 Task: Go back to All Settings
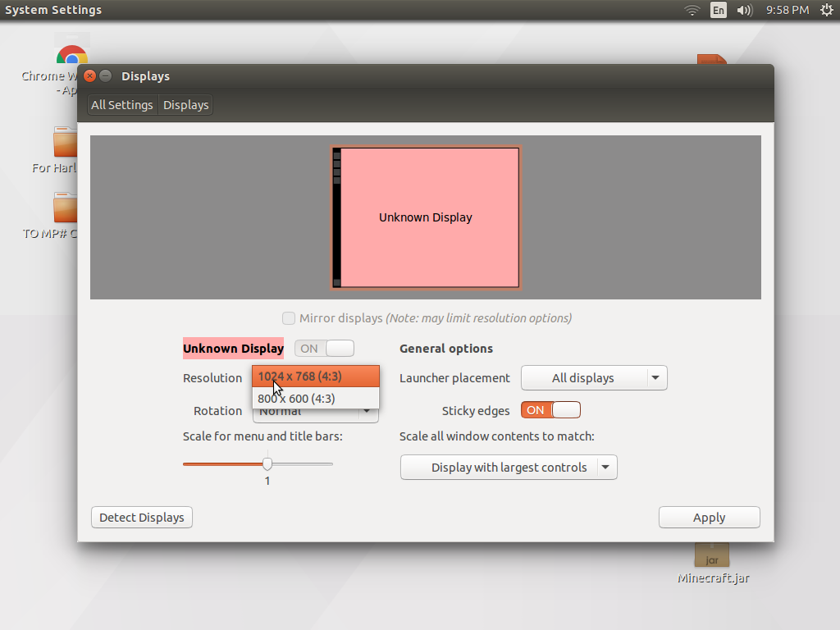(122, 105)
